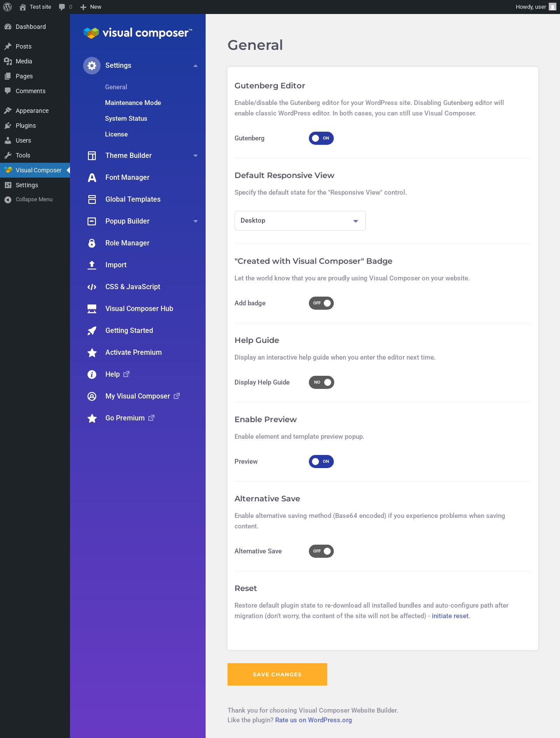Screen dimensions: 560x738
Task: Open the Media admin menu
Action: pos(35,61)
